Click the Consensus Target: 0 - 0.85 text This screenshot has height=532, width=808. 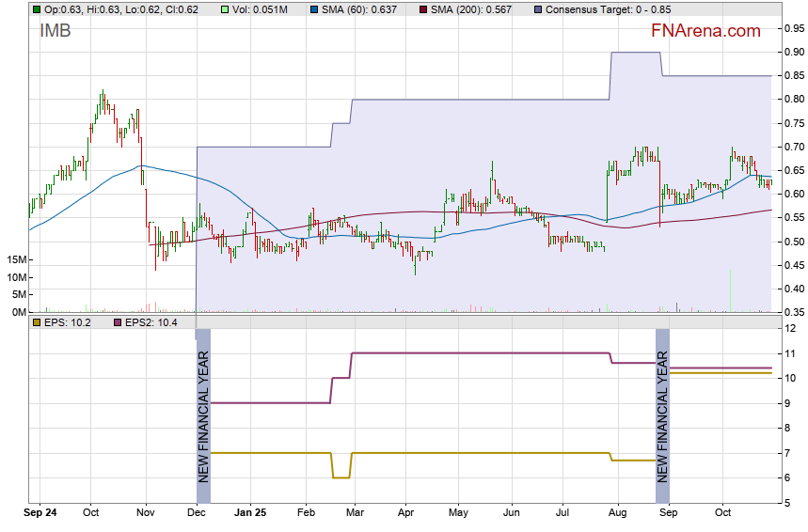pyautogui.click(x=606, y=9)
